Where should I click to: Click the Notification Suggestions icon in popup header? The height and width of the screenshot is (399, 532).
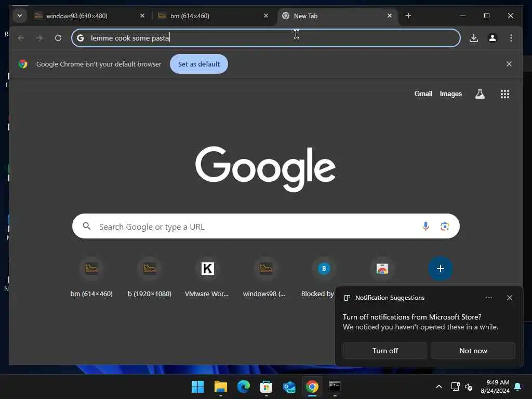(347, 298)
